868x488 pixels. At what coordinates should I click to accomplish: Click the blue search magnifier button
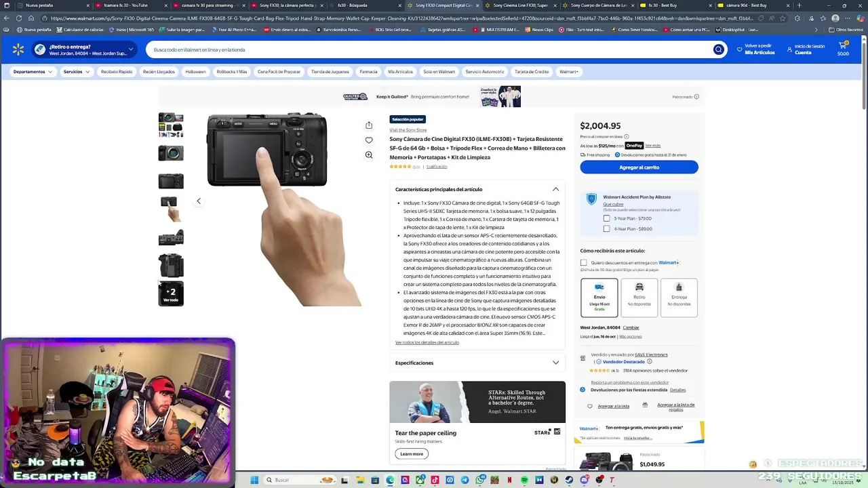[718, 49]
